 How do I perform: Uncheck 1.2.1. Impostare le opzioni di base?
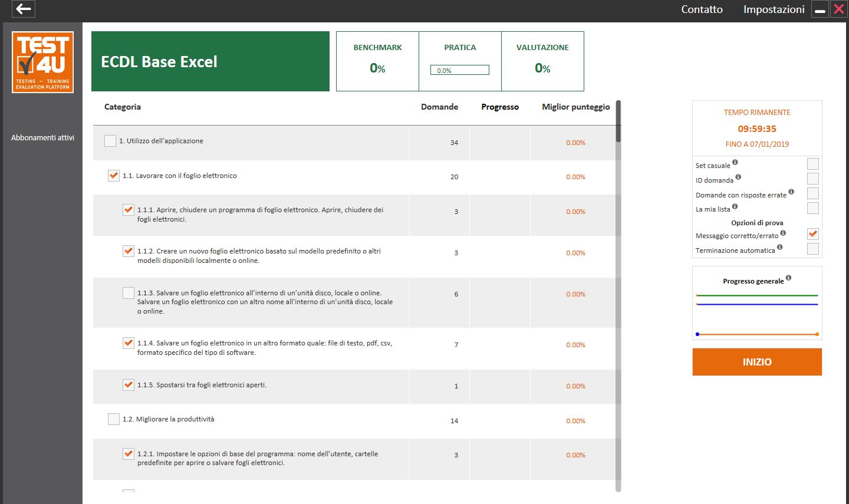tap(129, 454)
